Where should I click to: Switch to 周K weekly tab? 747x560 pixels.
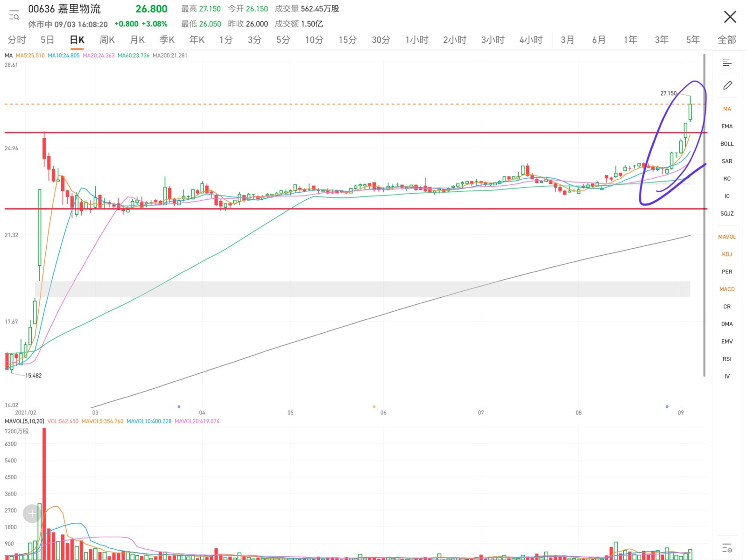(107, 40)
